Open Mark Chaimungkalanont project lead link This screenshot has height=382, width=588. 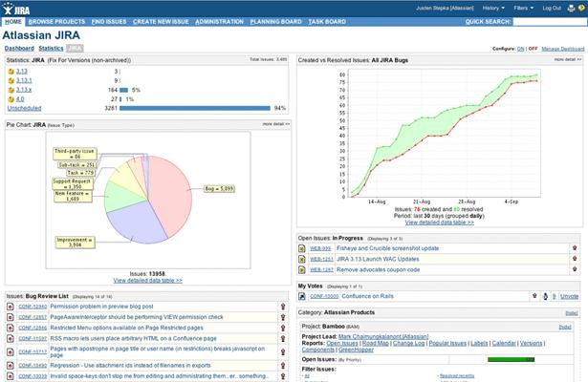pos(383,337)
